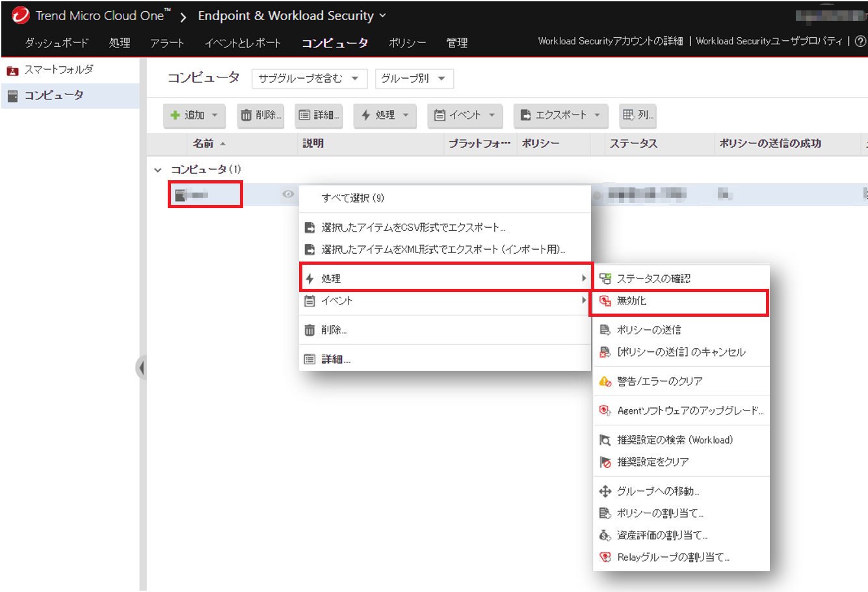Click the Trend Micro logo icon

point(20,15)
